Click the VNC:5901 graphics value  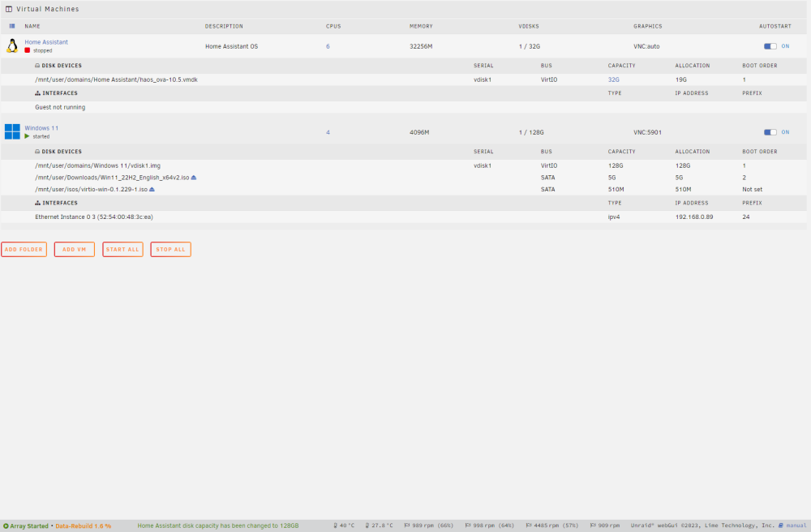pyautogui.click(x=647, y=132)
